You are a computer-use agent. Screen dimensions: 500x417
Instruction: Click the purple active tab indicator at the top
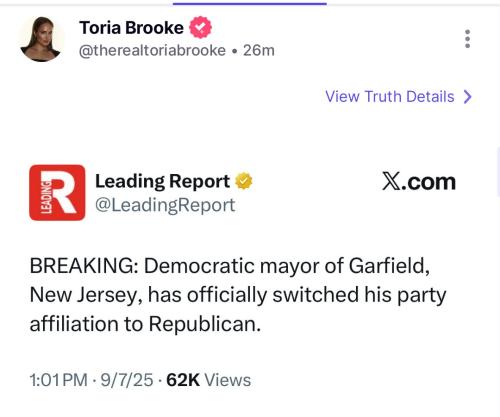click(250, 4)
